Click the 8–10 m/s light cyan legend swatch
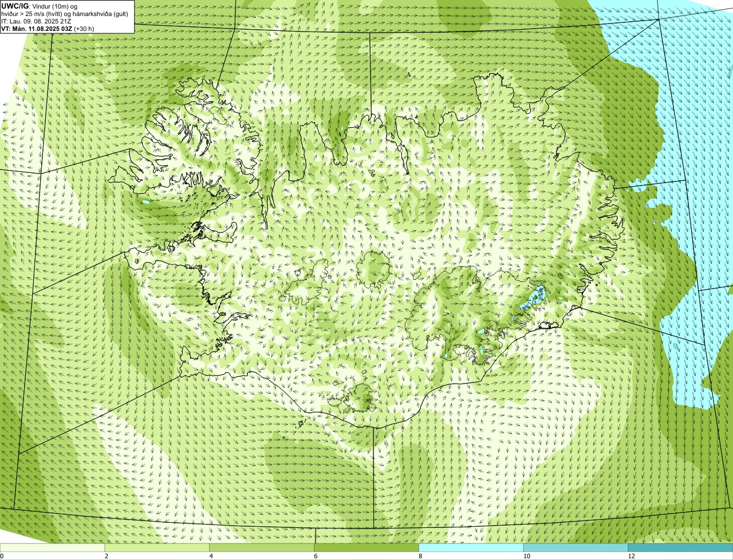733x560 pixels. click(471, 547)
